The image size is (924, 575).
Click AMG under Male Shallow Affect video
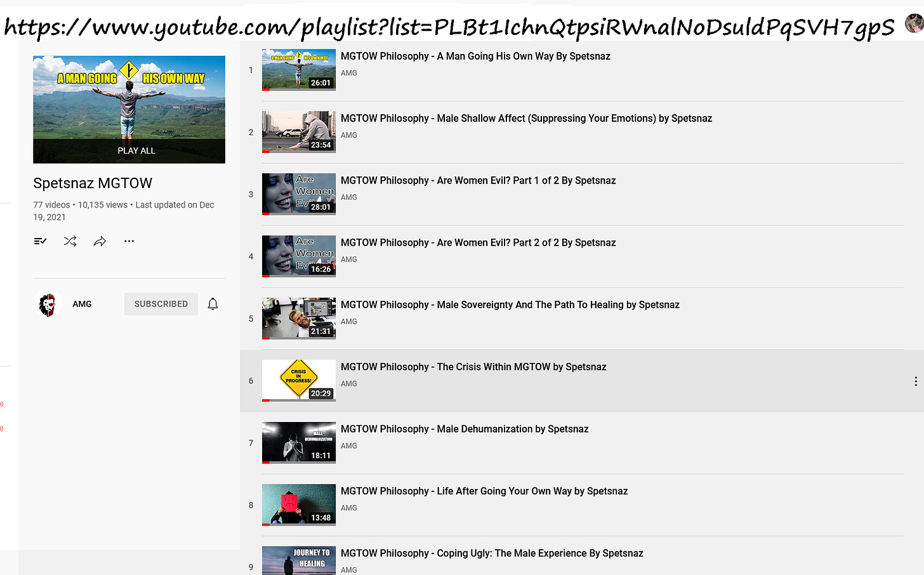349,135
